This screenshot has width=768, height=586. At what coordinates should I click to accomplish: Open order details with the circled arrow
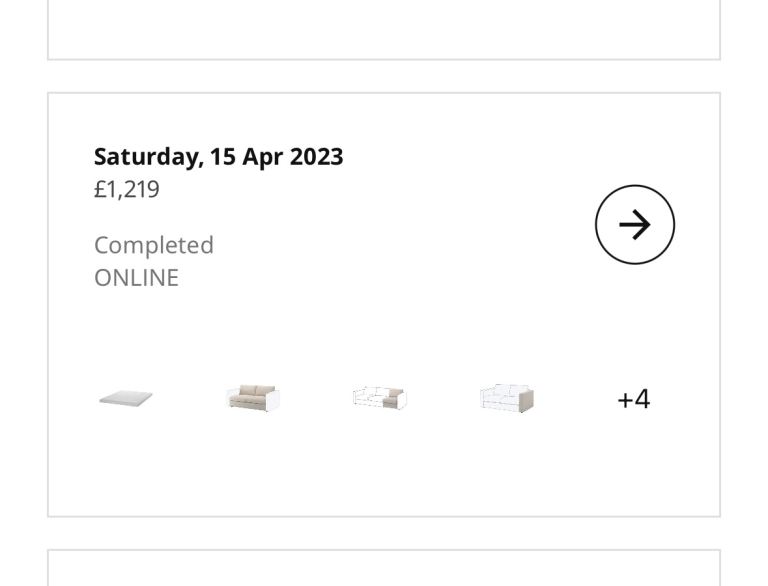point(635,225)
